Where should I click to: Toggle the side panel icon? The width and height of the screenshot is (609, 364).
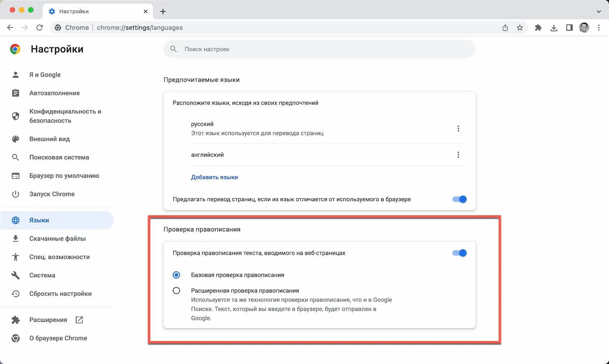569,28
